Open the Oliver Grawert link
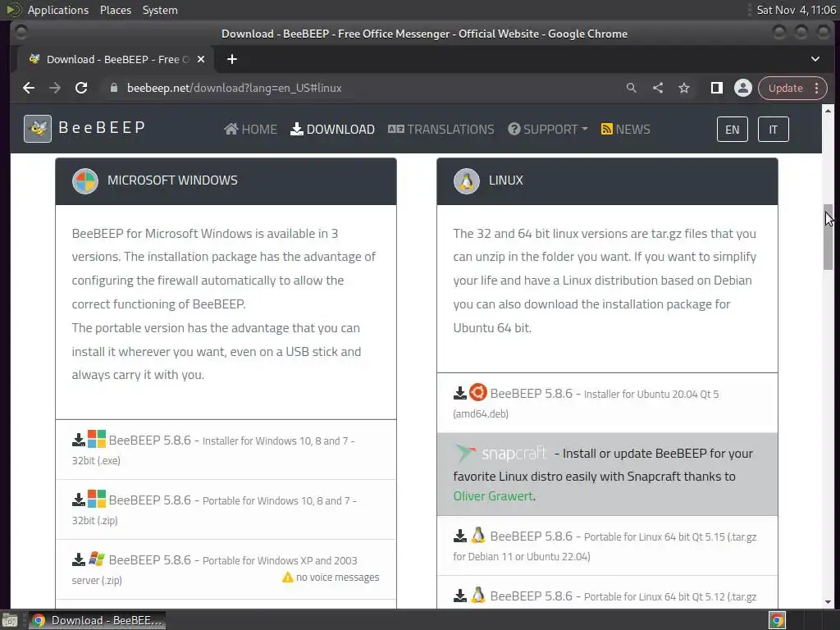The width and height of the screenshot is (840, 630). coord(493,496)
